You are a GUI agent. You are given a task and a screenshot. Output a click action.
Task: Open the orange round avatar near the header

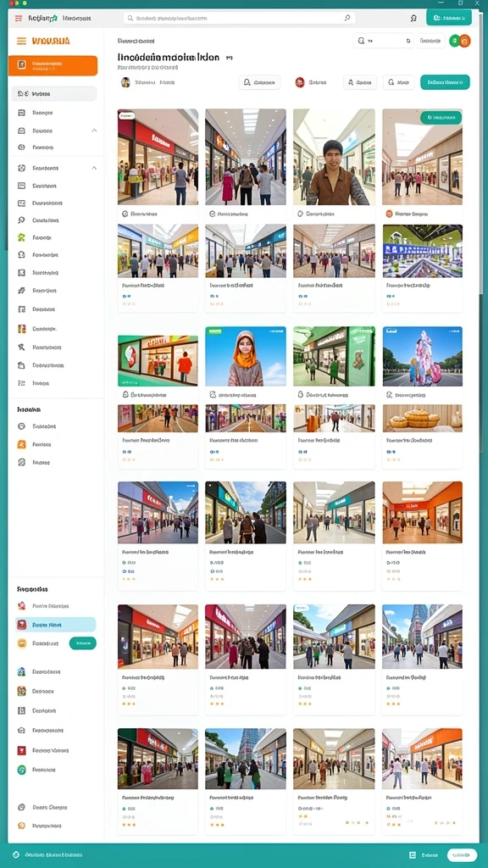[465, 41]
